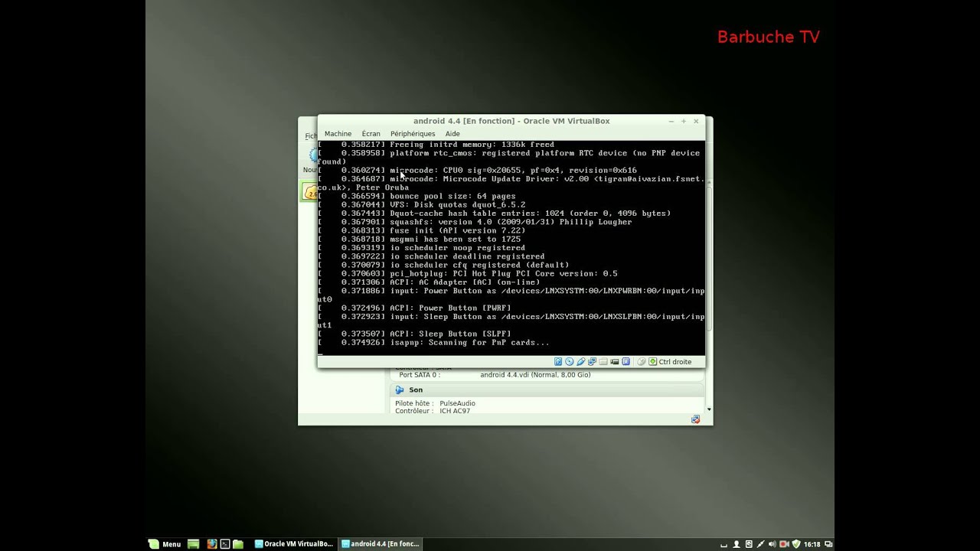Click the optical disc status icon
980x551 pixels.
click(x=570, y=361)
